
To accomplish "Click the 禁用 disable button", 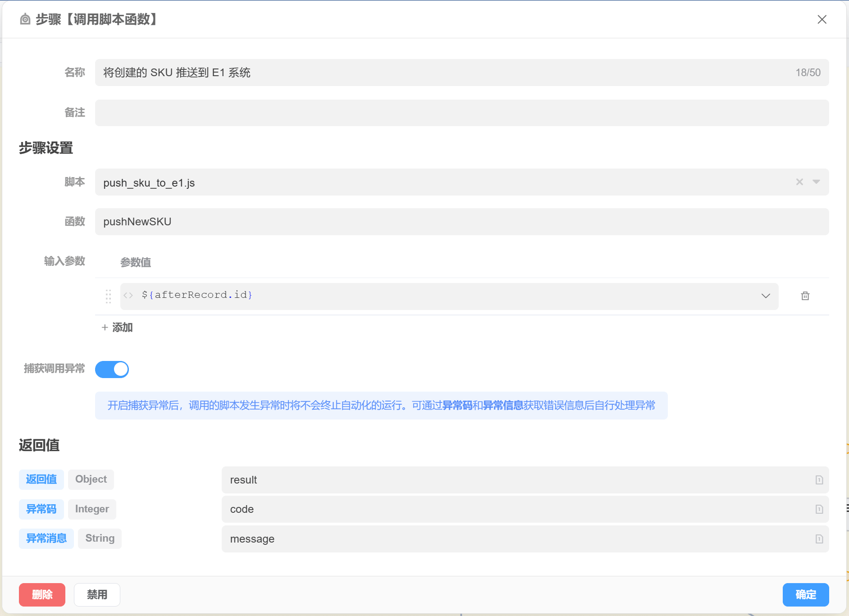I will 97,595.
